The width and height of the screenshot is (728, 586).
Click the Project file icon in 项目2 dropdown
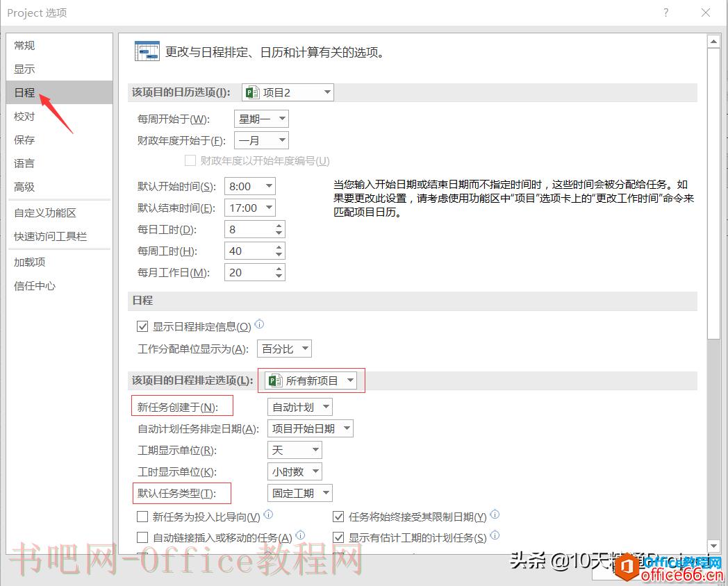(x=252, y=92)
